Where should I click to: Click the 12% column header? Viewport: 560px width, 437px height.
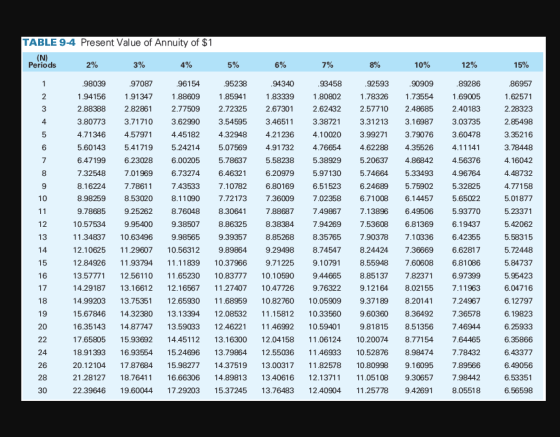click(x=469, y=65)
